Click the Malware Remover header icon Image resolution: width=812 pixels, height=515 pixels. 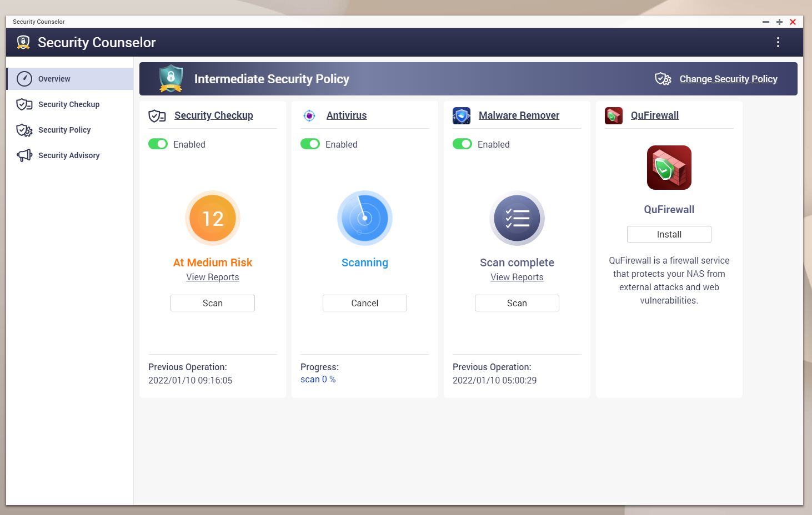click(x=462, y=115)
